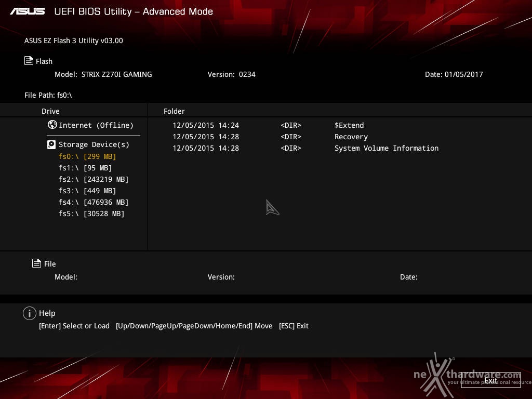This screenshot has height=399, width=532.
Task: Select drive fs3:\ [449 MB]
Action: (x=87, y=191)
